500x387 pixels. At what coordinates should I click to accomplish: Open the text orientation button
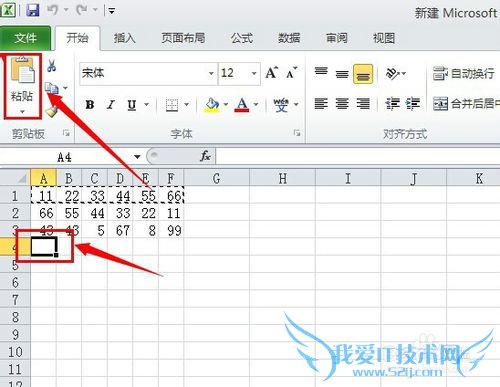(395, 73)
